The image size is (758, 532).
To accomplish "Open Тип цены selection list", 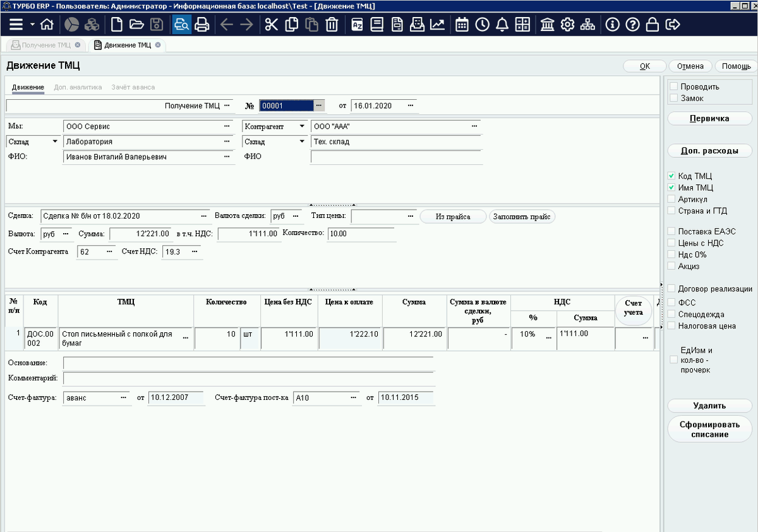I will pyautogui.click(x=411, y=216).
